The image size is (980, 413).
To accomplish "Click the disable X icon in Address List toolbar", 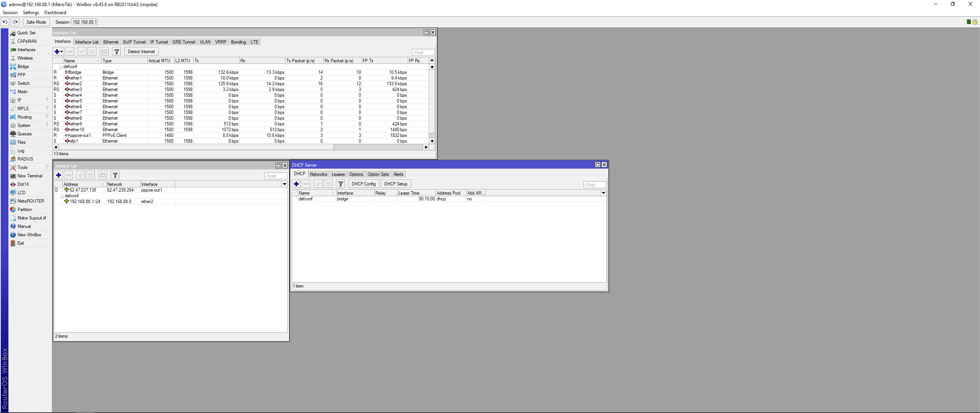I will (90, 175).
